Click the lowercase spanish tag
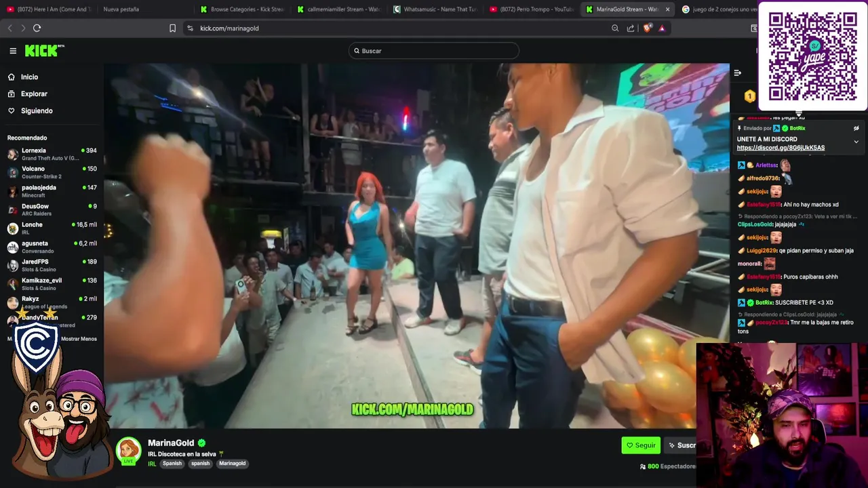The image size is (868, 488). coord(200,464)
